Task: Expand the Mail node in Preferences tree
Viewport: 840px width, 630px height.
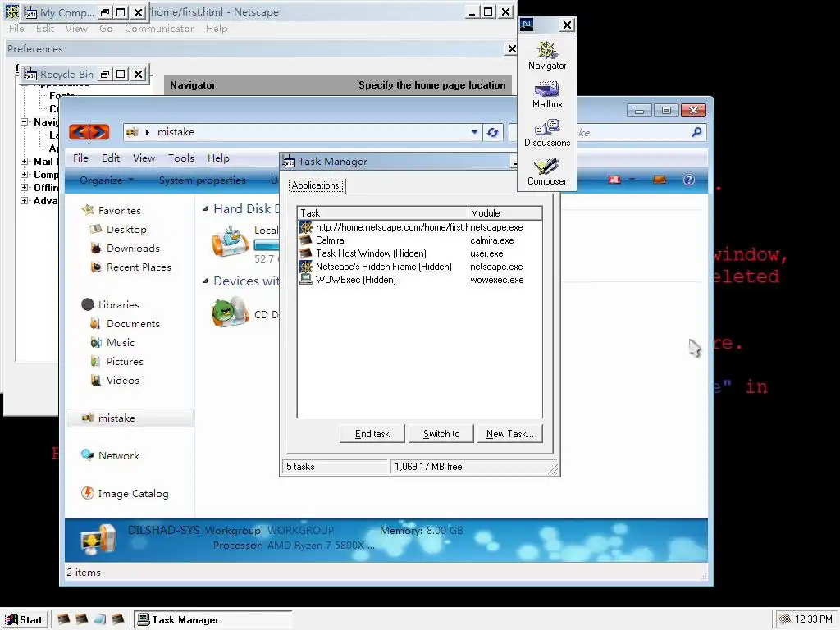Action: click(x=24, y=162)
